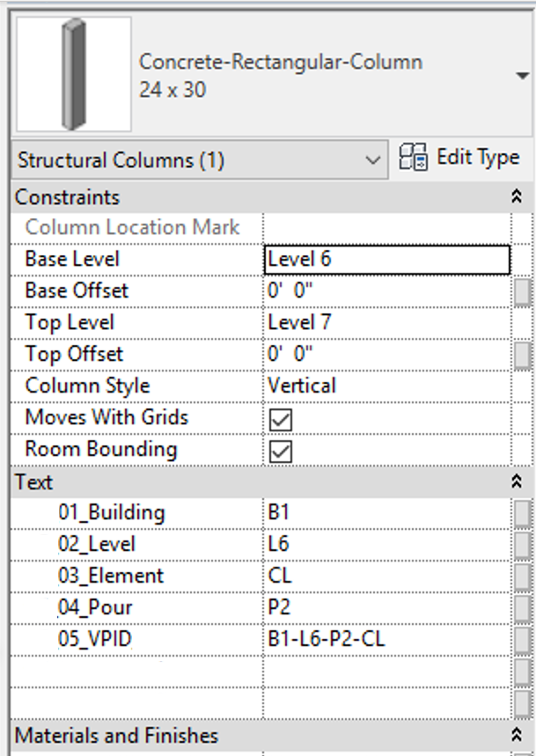The image size is (536, 756).
Task: Click the Top Level value field
Action: point(386,323)
